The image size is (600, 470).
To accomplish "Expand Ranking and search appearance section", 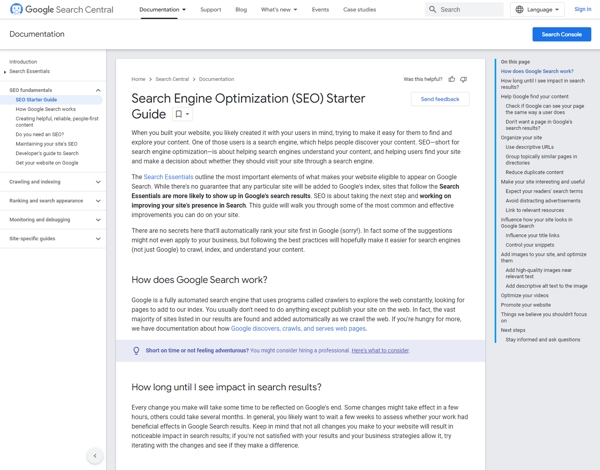I will 98,201.
